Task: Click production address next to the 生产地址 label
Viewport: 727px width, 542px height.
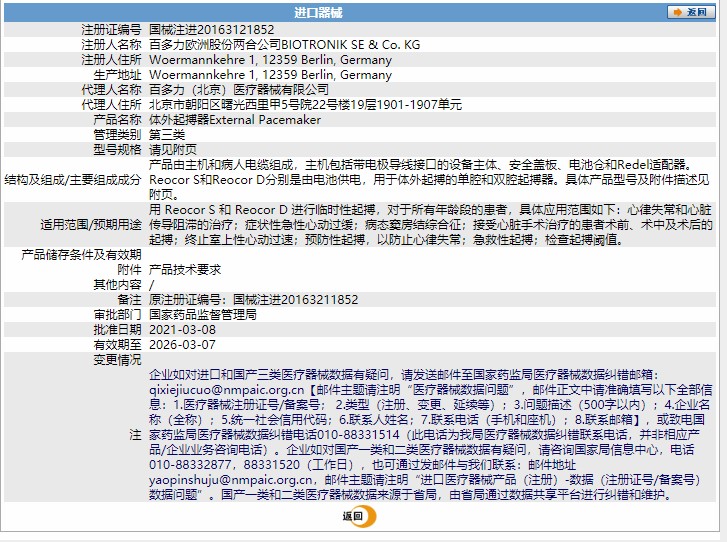Action: point(270,75)
